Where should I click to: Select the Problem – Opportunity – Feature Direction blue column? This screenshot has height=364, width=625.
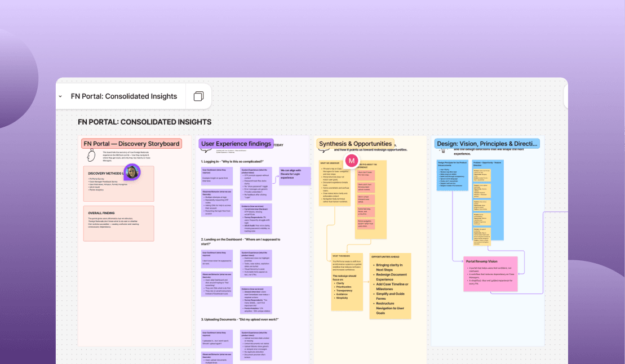pos(488,200)
